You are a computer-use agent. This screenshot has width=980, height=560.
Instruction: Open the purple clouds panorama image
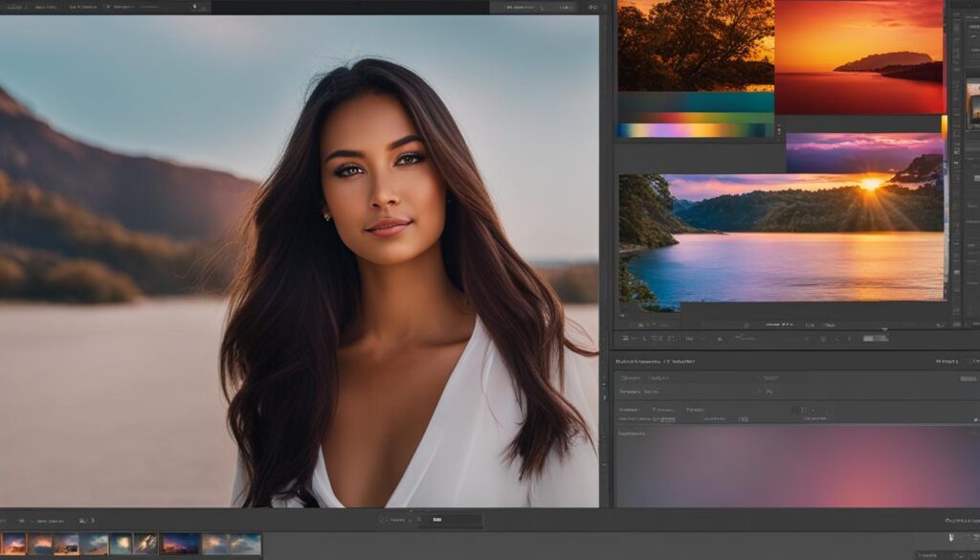(x=864, y=152)
